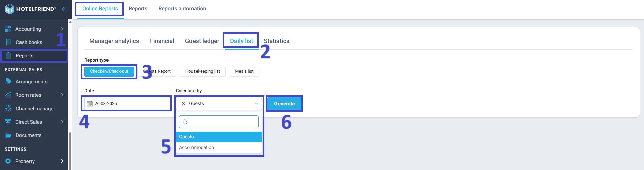Open the Guest ledger tab
The width and height of the screenshot is (644, 170).
pyautogui.click(x=202, y=41)
